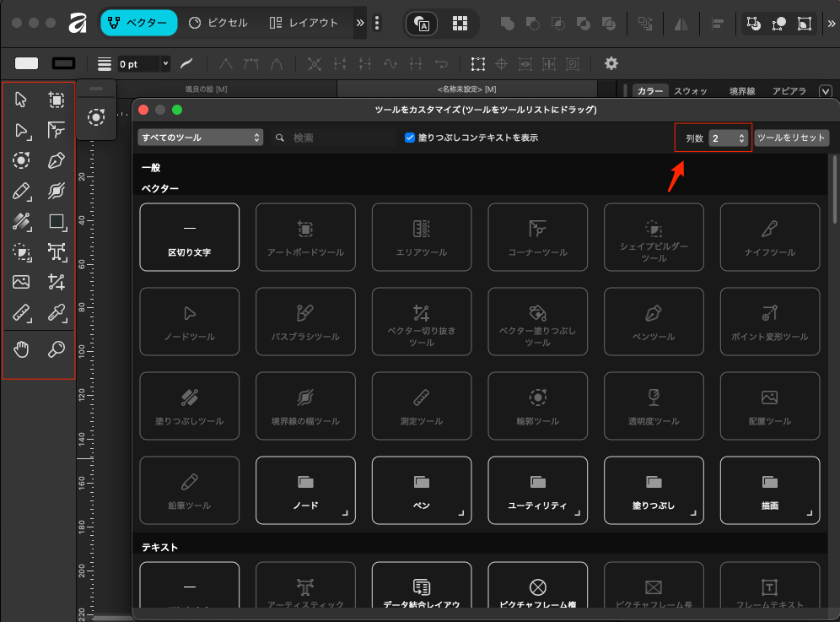
Task: Select the Hand (view) tool
Action: [21, 349]
